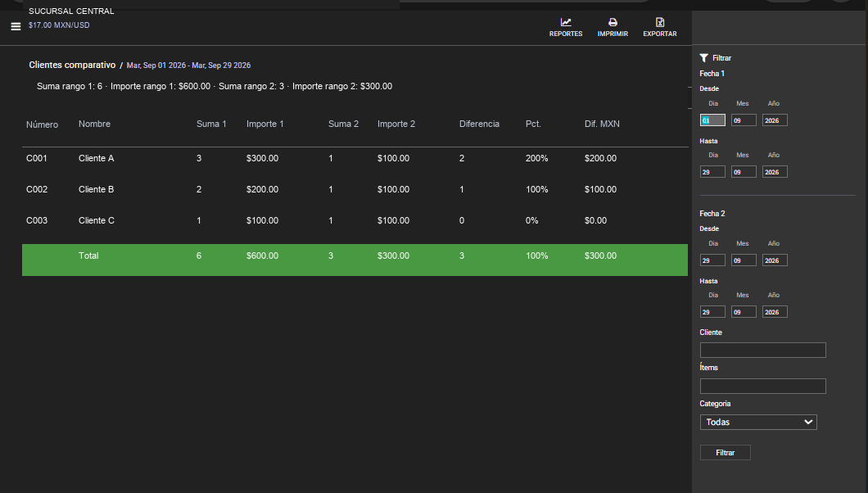Select the Cliente B name cell
This screenshot has height=493, width=868.
(x=97, y=189)
